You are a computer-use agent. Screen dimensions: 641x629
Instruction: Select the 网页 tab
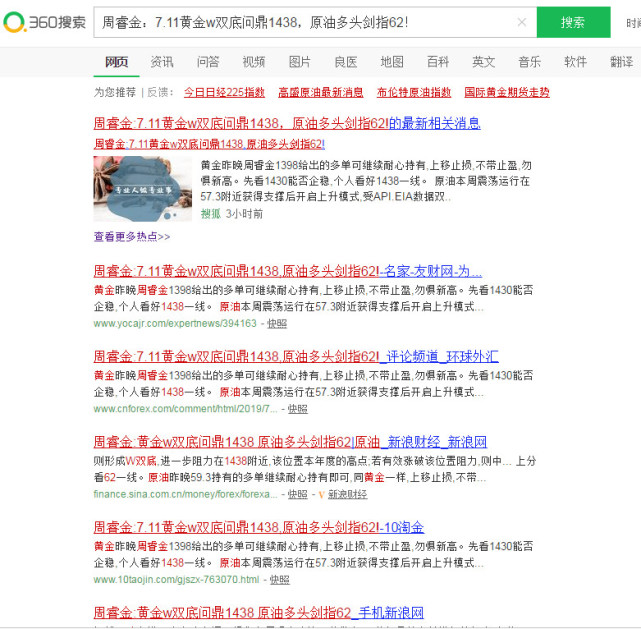(117, 62)
